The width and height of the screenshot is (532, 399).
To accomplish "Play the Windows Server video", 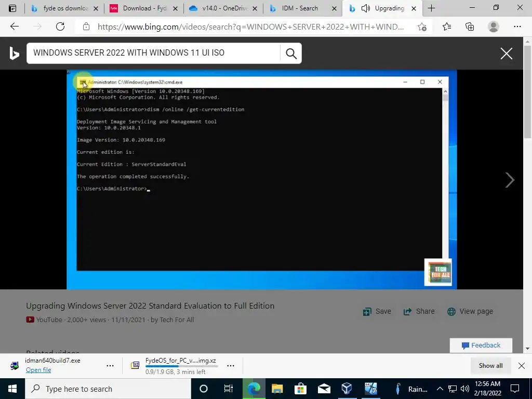I will 262,179.
